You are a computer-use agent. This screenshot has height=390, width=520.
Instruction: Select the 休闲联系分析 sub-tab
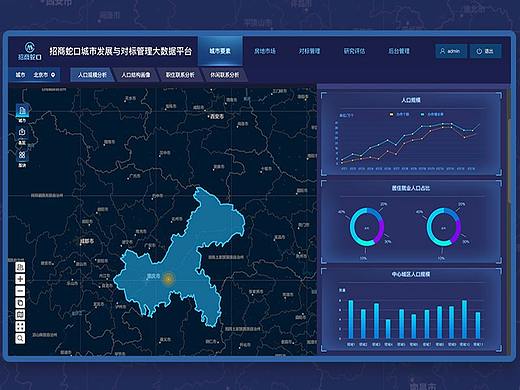pos(224,75)
